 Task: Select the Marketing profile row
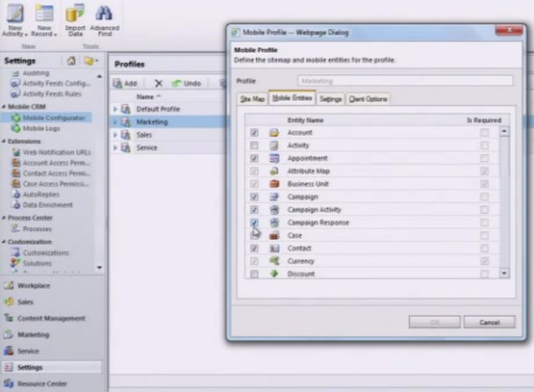168,122
